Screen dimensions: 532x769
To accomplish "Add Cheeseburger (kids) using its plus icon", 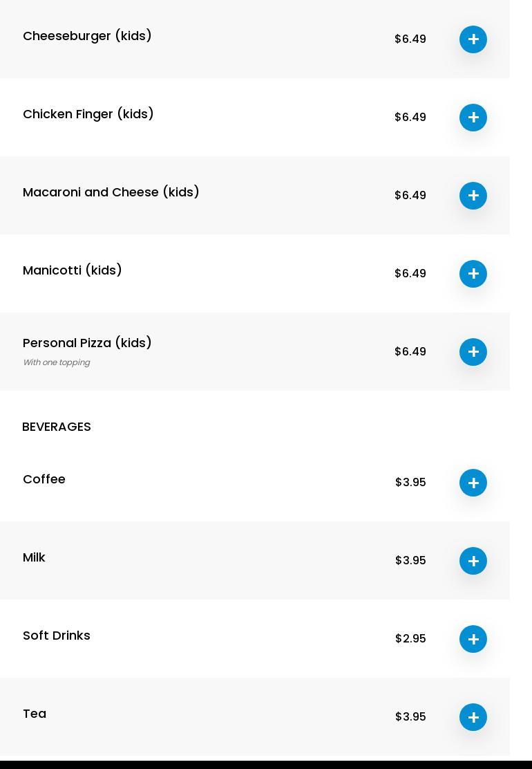I will tap(473, 39).
